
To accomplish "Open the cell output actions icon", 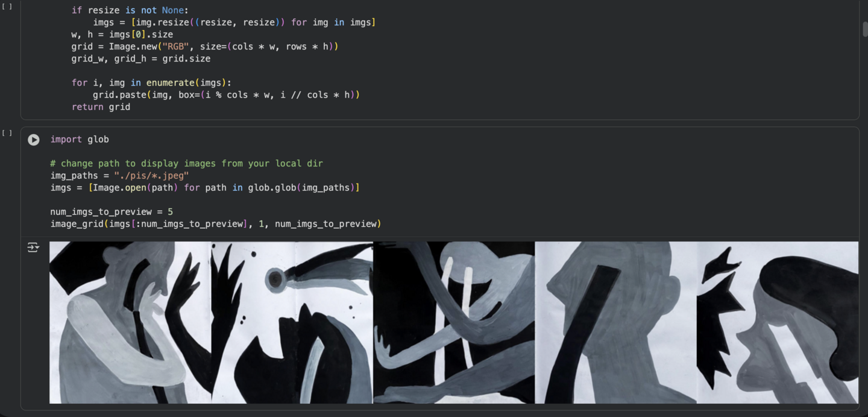I will coord(33,247).
